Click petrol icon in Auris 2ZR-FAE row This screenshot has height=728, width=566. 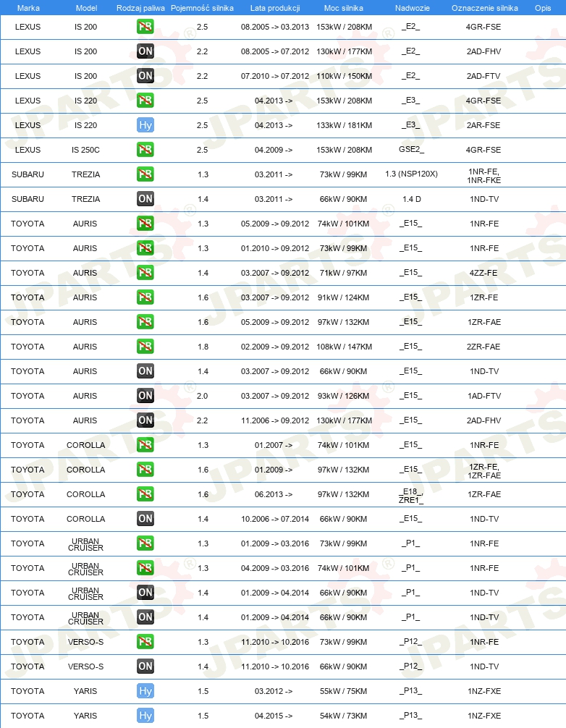[x=145, y=347]
